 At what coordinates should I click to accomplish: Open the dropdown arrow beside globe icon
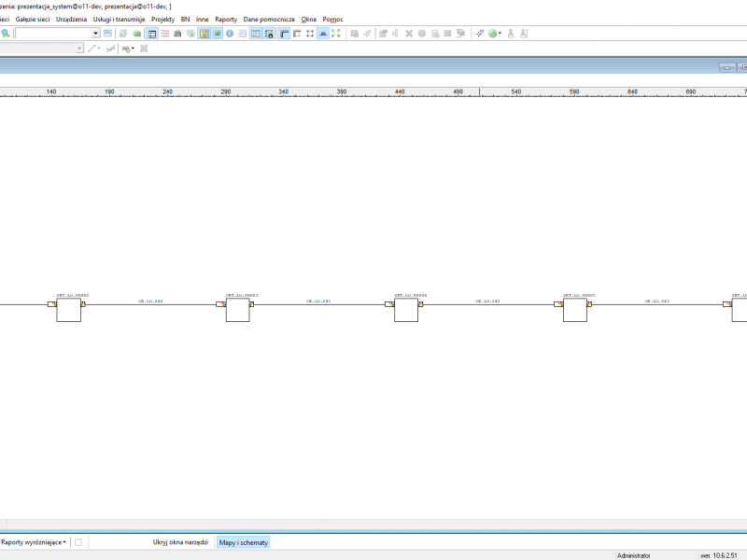point(500,34)
